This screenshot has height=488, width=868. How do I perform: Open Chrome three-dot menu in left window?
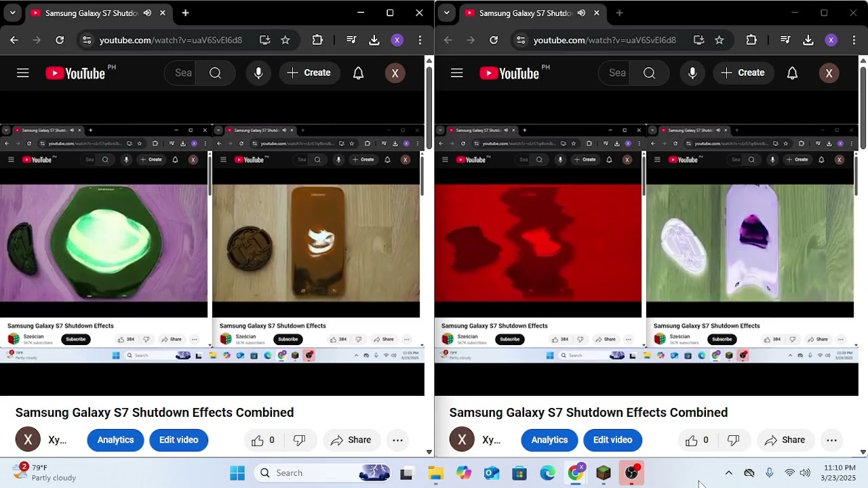(x=420, y=40)
